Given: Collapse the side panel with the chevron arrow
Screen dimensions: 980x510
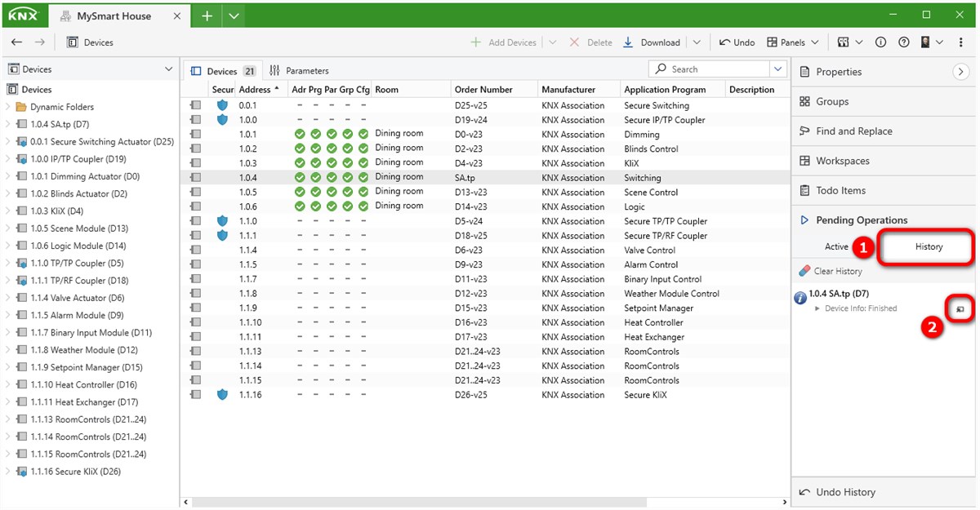Looking at the screenshot, I should pyautogui.click(x=961, y=72).
